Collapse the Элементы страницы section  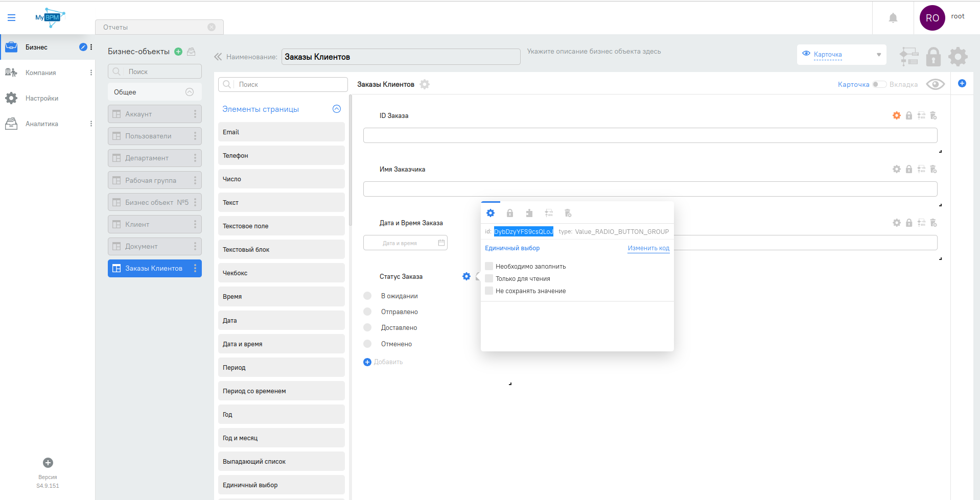click(337, 109)
